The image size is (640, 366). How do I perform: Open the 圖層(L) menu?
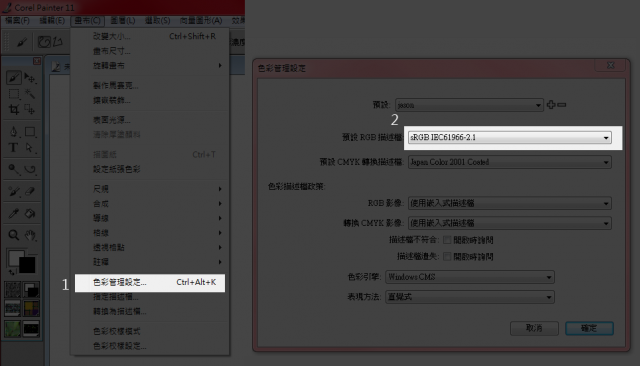pos(123,20)
